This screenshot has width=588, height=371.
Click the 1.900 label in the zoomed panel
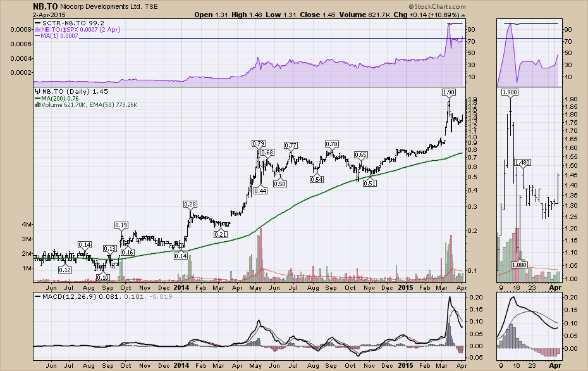(510, 92)
